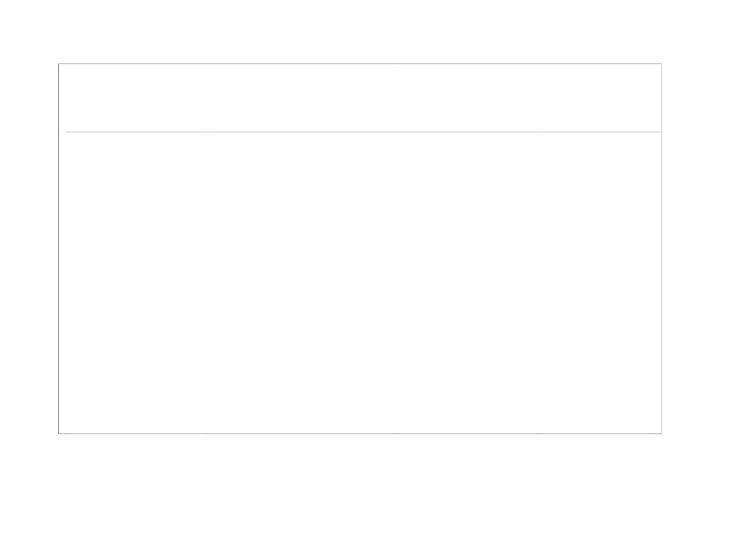Click the top-left corner of the bordered panel

pyautogui.click(x=59, y=64)
